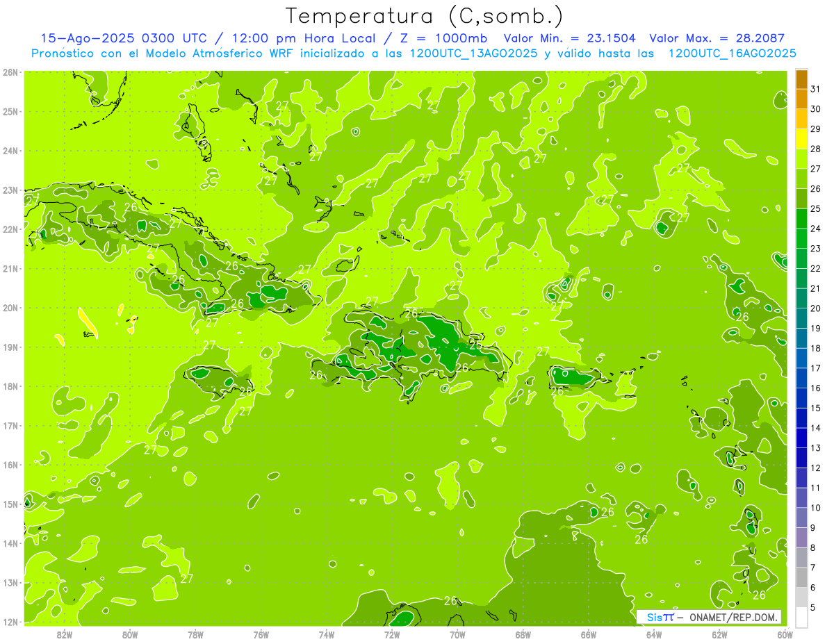Click the color bar label "31"

[x=815, y=90]
